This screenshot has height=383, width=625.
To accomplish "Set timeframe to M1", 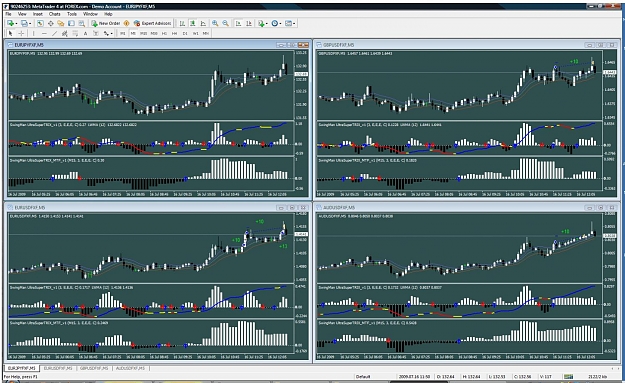I will [x=123, y=33].
